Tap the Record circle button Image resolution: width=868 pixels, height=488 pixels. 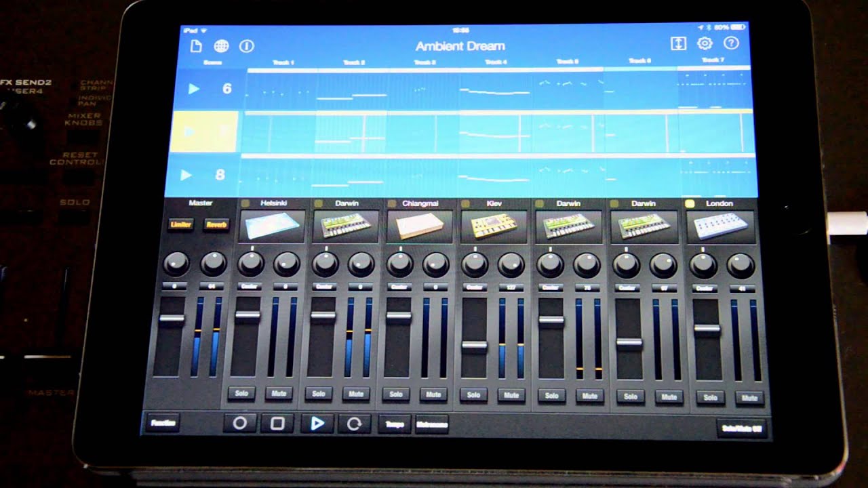(240, 423)
